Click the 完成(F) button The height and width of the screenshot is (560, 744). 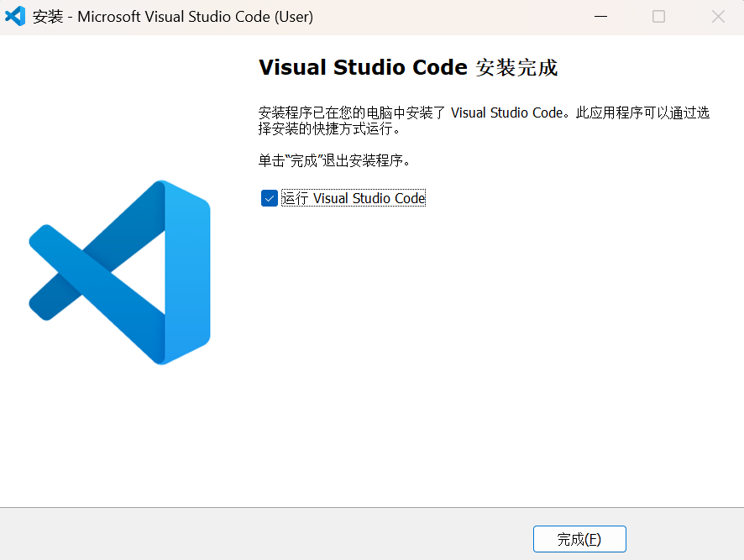[579, 539]
